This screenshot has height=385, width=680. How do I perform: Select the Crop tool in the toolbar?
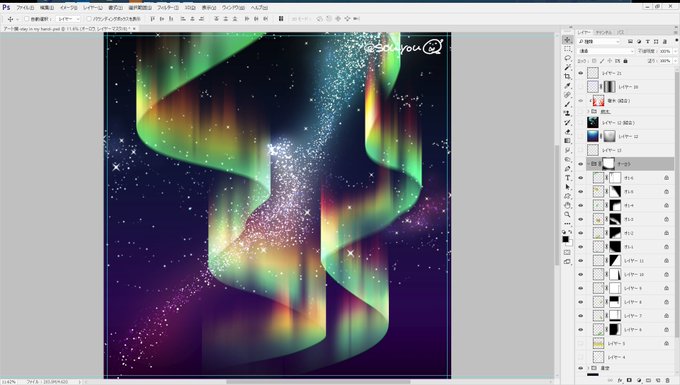pyautogui.click(x=567, y=76)
